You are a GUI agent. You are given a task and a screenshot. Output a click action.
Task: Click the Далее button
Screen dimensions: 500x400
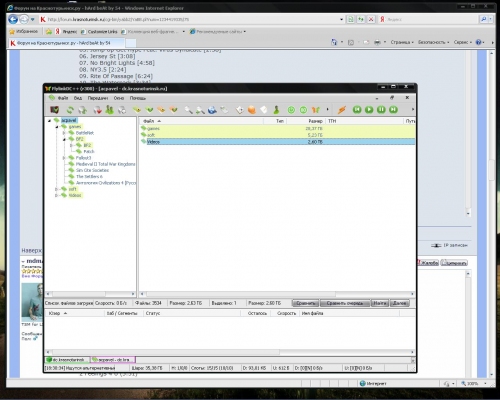399,303
